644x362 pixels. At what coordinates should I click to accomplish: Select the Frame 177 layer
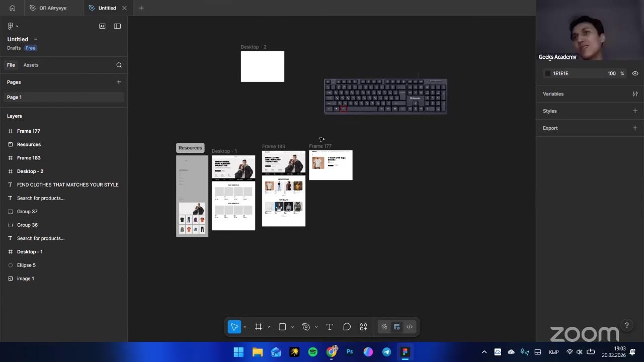[x=64, y=131]
